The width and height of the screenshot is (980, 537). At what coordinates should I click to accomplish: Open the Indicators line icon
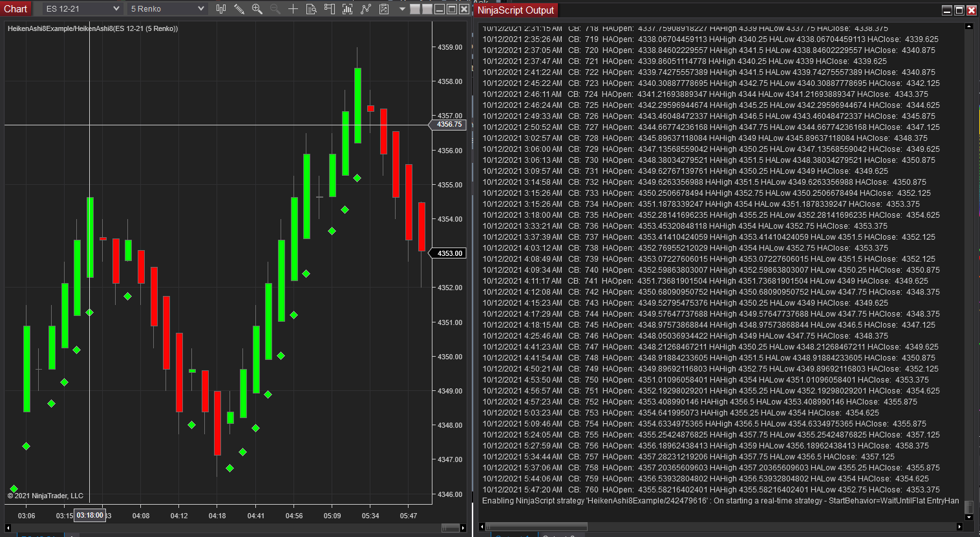(366, 9)
